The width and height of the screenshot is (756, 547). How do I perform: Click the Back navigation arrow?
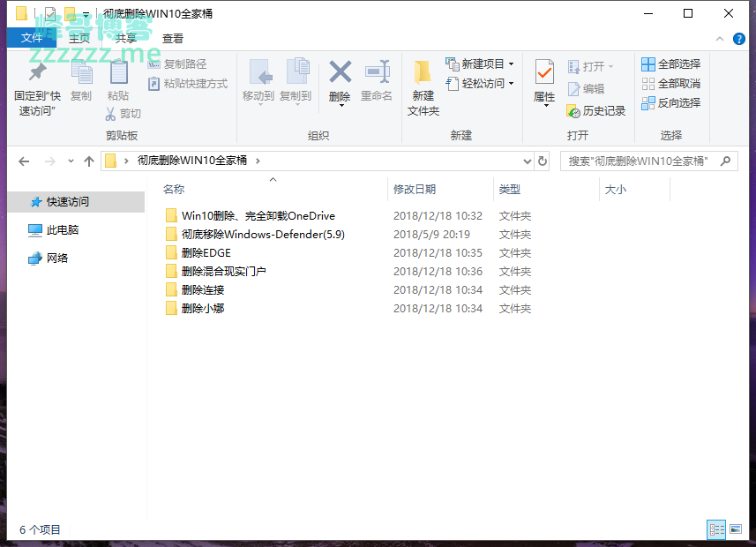[24, 161]
